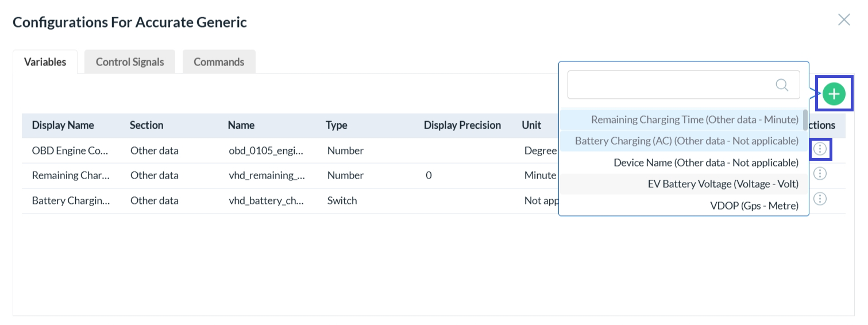The height and width of the screenshot is (325, 868).
Task: Choose Device Name from dropdown list
Action: (x=705, y=163)
